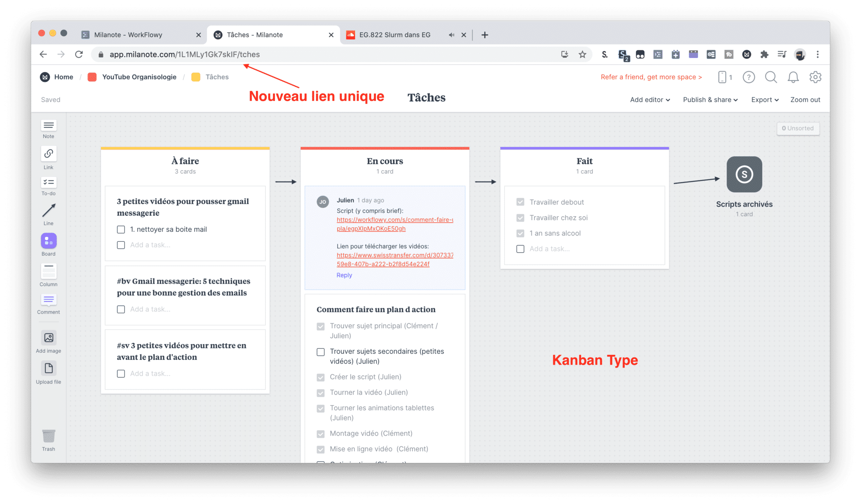Select Tâches breadcrumb item

217,77
